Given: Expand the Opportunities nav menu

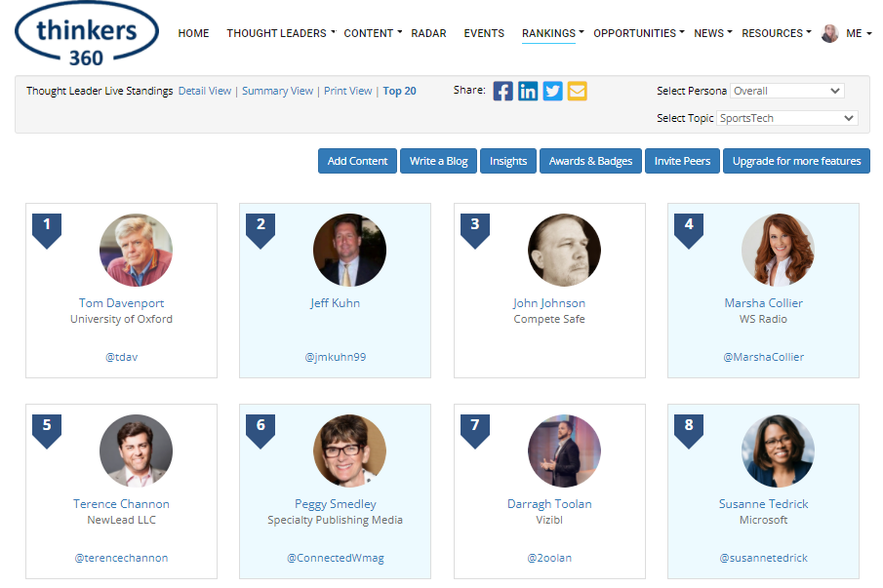Looking at the screenshot, I should click(x=638, y=33).
